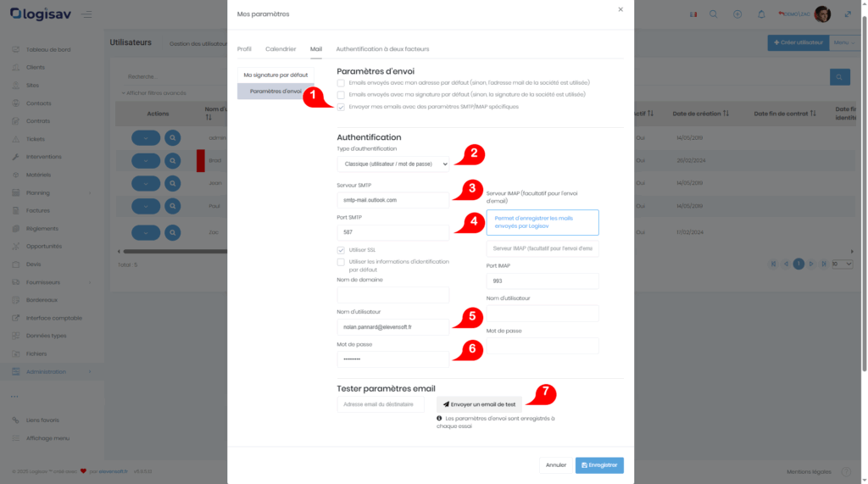The height and width of the screenshot is (484, 868).
Task: Click the horizontal scrollbar under users table
Action: click(175, 252)
